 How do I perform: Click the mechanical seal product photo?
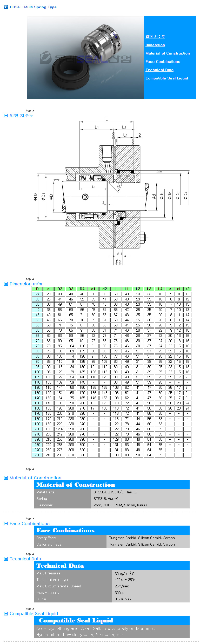coord(86,58)
